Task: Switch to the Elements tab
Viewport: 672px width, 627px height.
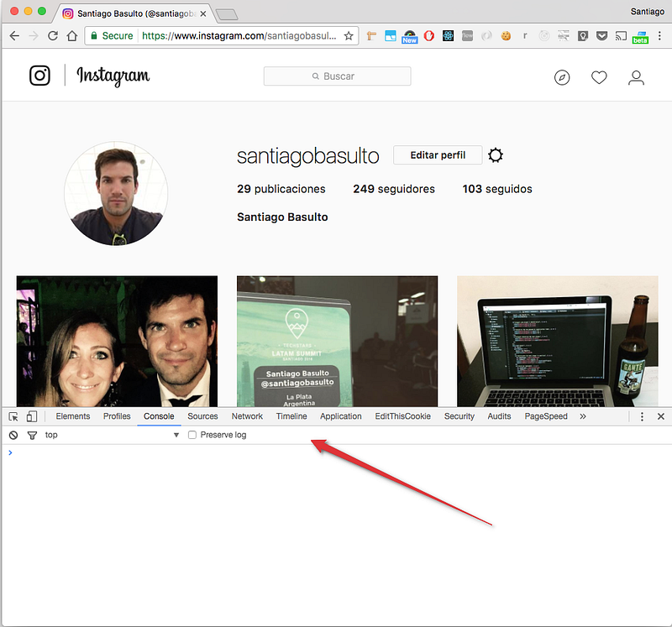Action: [x=73, y=416]
